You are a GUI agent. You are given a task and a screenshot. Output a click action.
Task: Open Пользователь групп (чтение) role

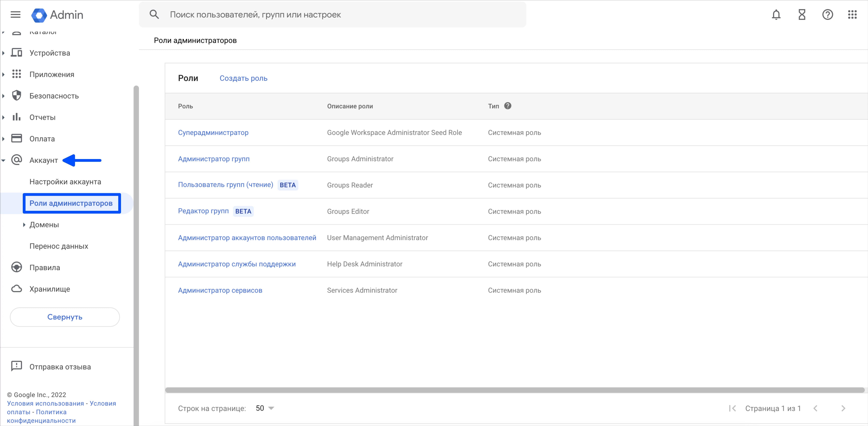coord(225,185)
